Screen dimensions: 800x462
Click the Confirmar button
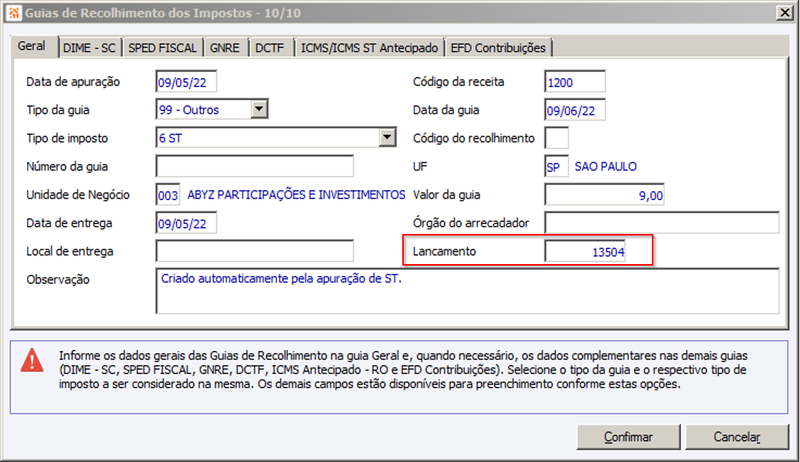coord(629,437)
